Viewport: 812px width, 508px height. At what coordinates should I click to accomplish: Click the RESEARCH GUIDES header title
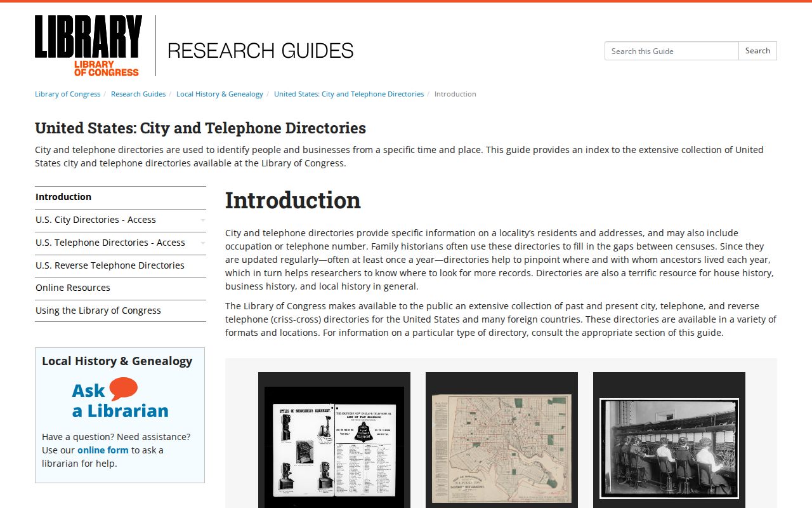[x=261, y=51]
